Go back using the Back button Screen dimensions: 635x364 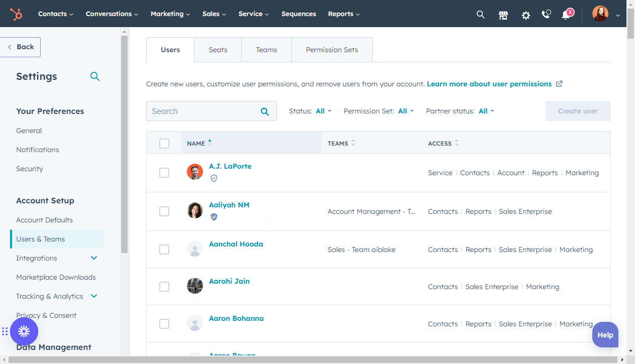pos(20,47)
